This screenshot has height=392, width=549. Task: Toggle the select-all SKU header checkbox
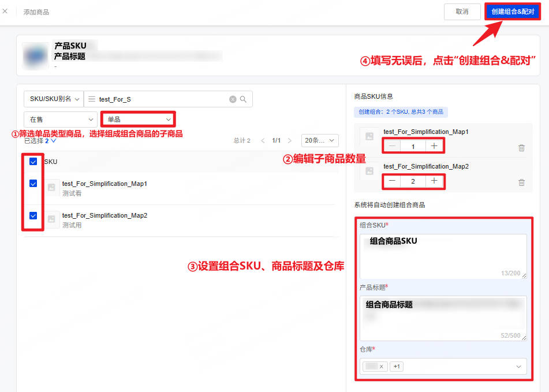click(33, 161)
